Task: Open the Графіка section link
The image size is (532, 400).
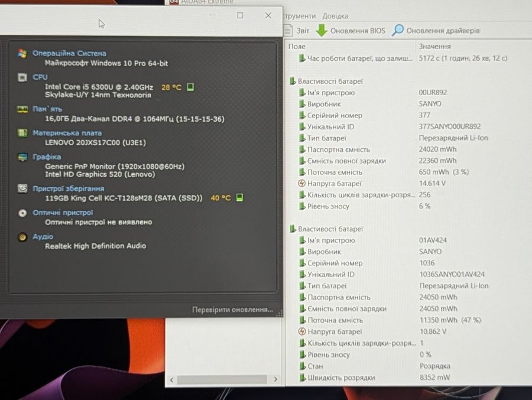Action: point(47,157)
